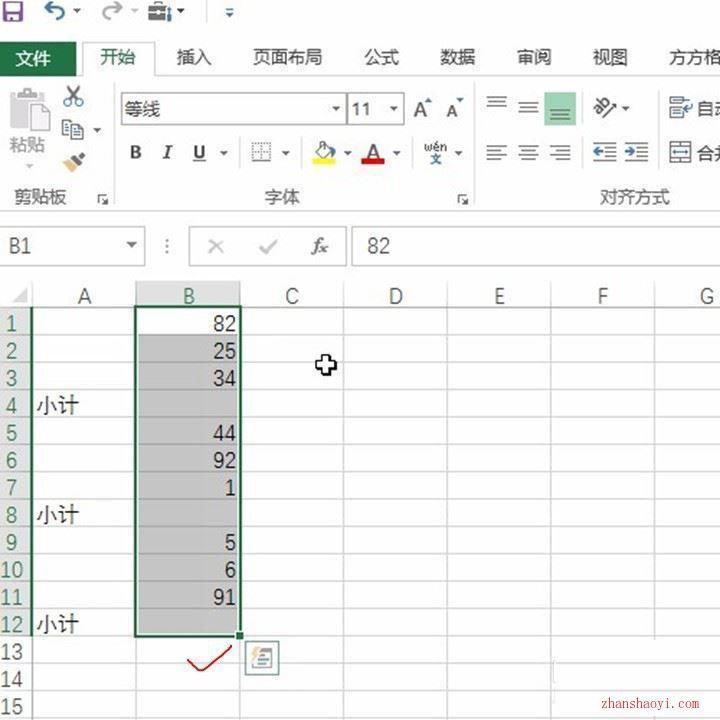The image size is (720, 720).
Task: Cancel entry with the X icon
Action: coord(216,246)
